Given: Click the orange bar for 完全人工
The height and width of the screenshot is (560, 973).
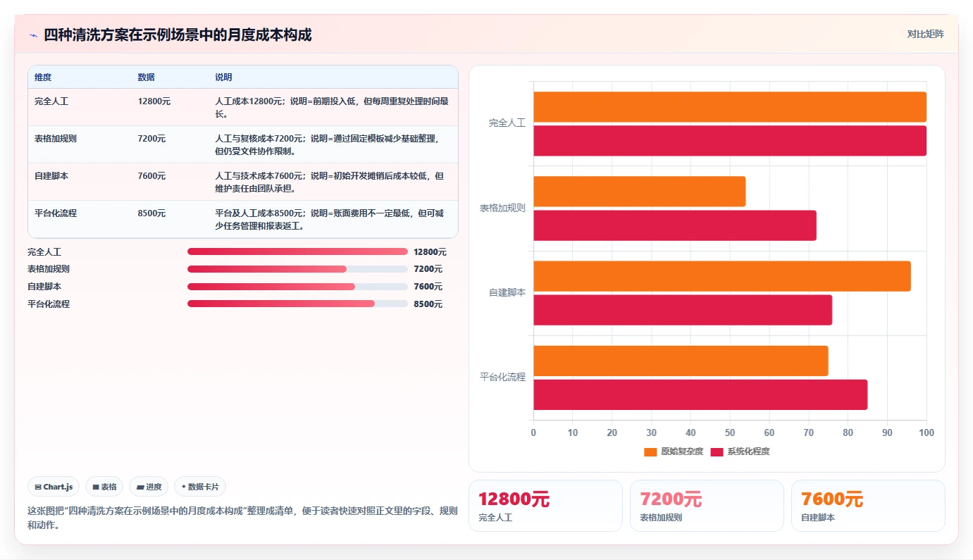Looking at the screenshot, I should click(730, 107).
